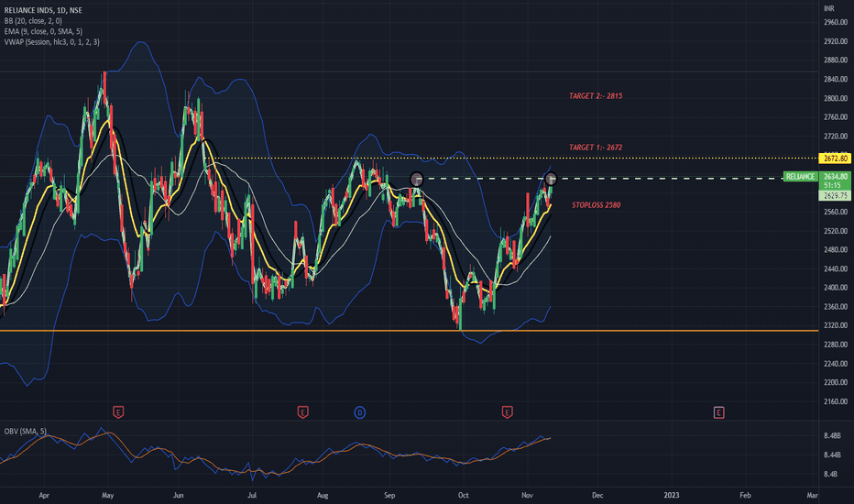Click the Sep label on the time axis
Viewport: 854px width, 504px height.
[x=389, y=495]
